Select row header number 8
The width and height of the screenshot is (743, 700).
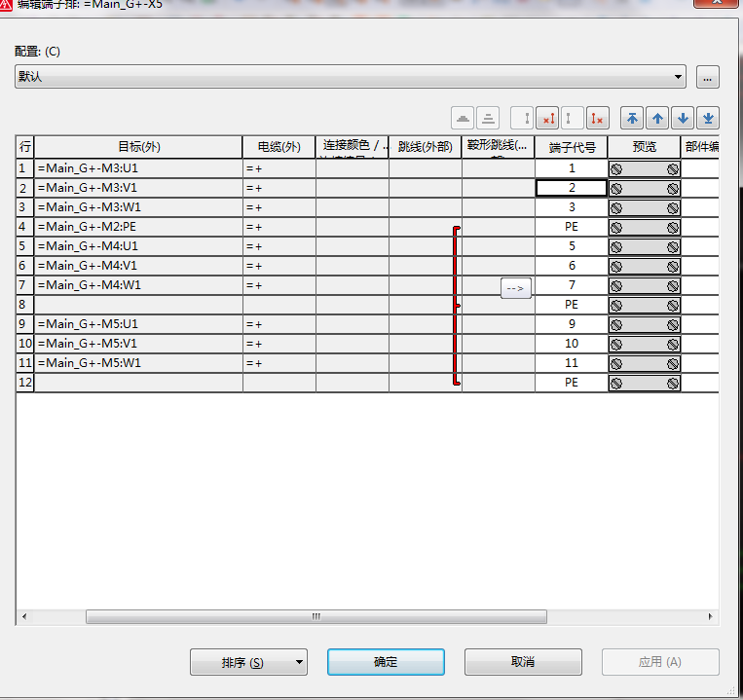(x=25, y=305)
